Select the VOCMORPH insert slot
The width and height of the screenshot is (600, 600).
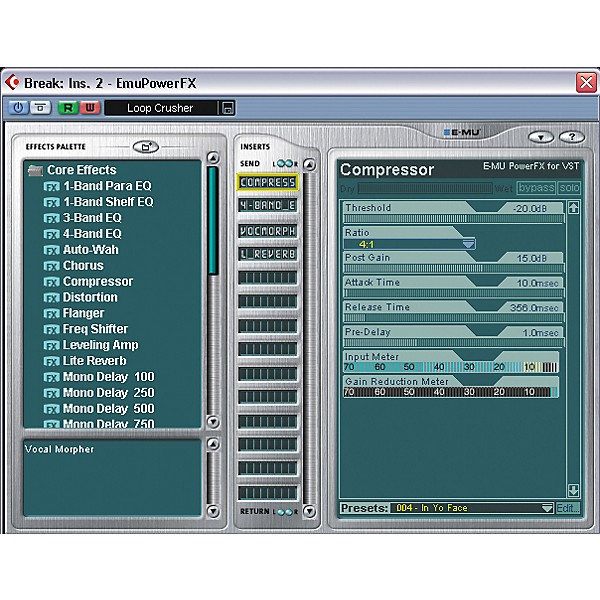click(x=267, y=231)
